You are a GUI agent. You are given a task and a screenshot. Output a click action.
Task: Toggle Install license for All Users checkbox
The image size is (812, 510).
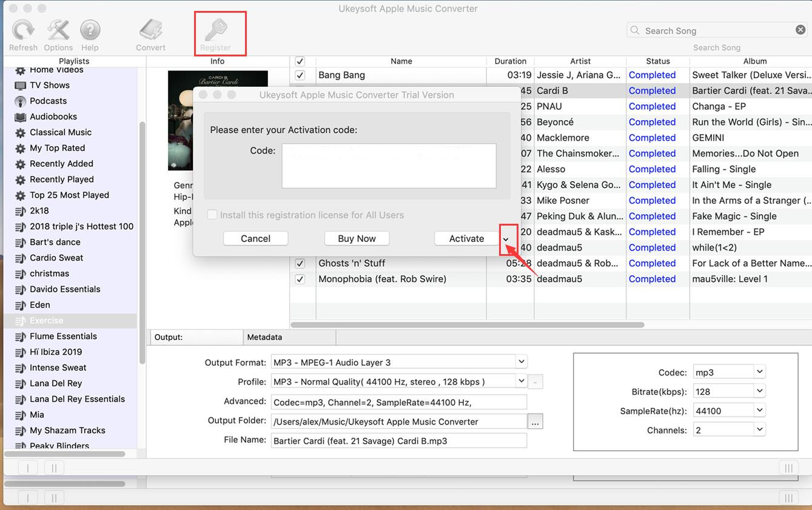click(212, 215)
